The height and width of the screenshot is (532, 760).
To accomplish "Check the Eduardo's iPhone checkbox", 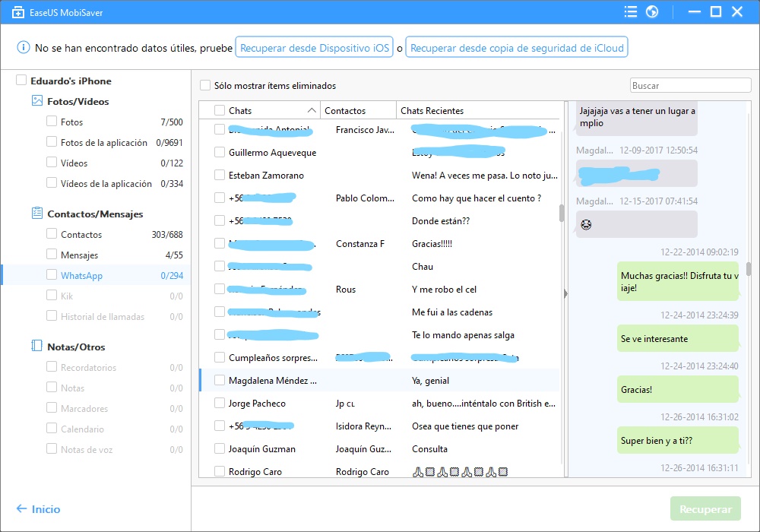I will coord(21,81).
